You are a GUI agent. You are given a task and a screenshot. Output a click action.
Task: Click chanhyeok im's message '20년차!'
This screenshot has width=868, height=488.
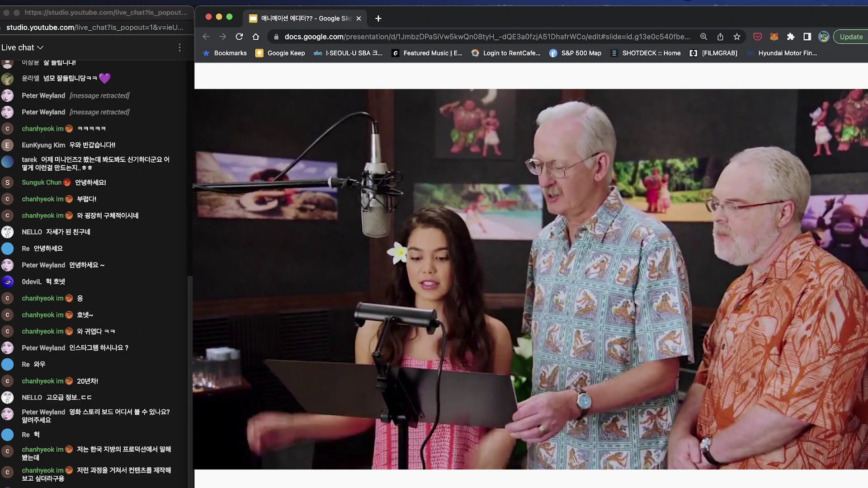(x=87, y=381)
